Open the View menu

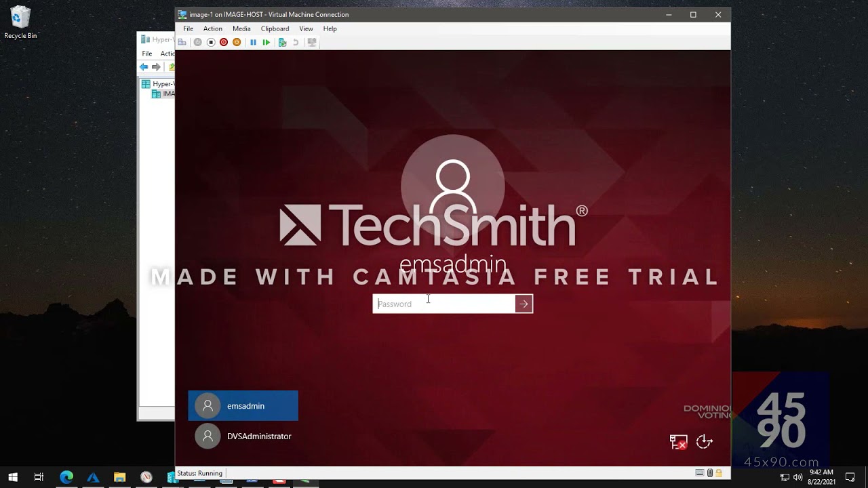point(306,28)
